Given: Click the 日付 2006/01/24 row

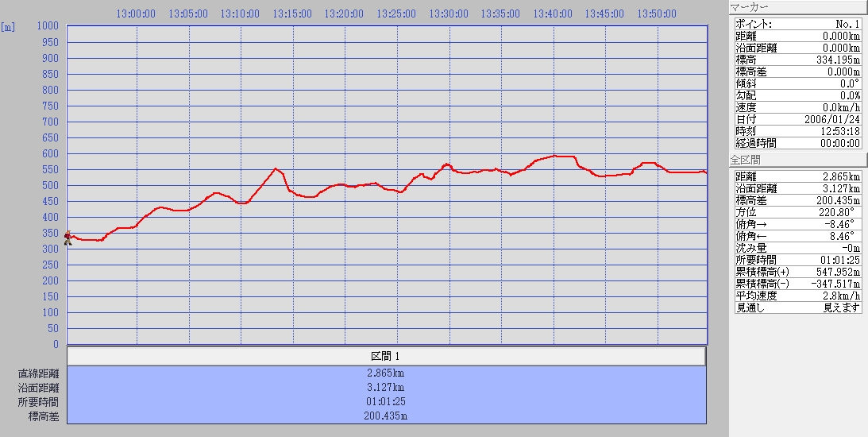Looking at the screenshot, I should click(797, 119).
